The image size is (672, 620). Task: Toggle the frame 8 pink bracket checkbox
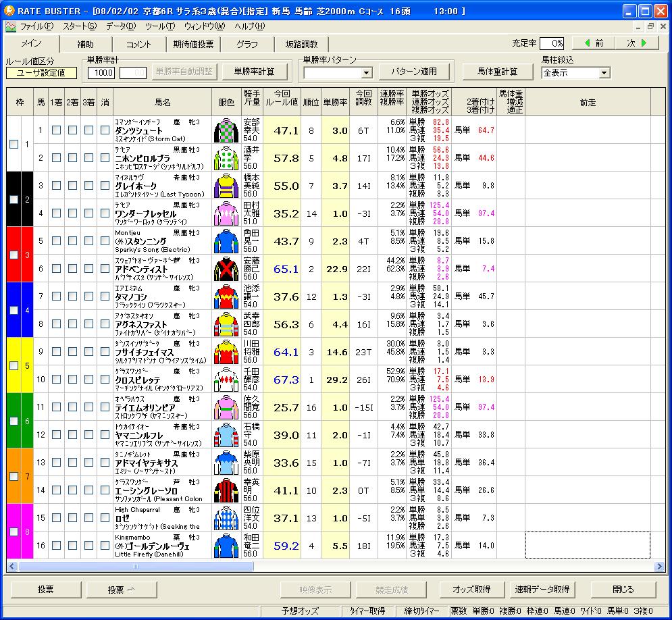[14, 532]
